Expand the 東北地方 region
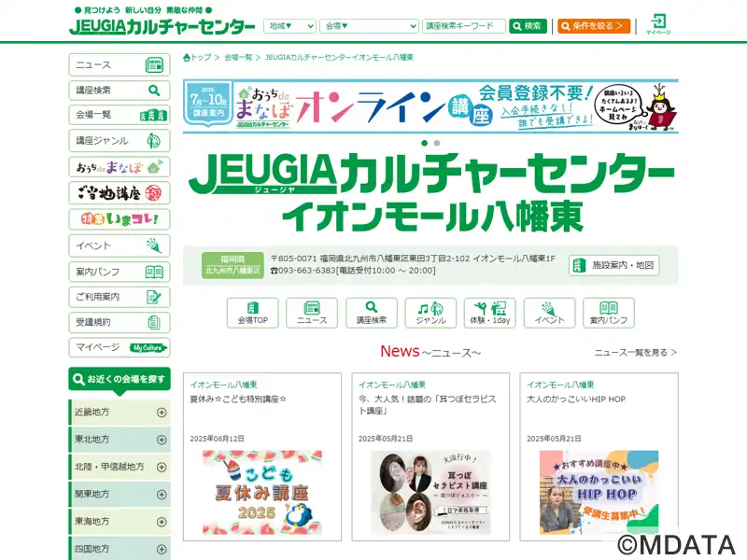The image size is (747, 560). tap(120, 440)
